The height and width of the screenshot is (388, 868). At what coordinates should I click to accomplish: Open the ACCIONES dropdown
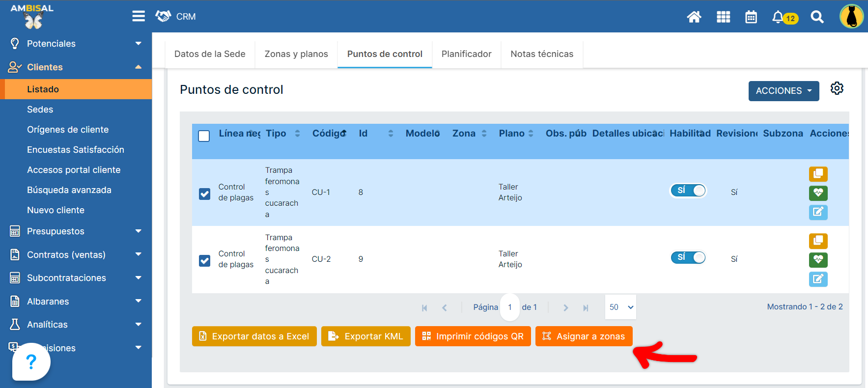783,91
